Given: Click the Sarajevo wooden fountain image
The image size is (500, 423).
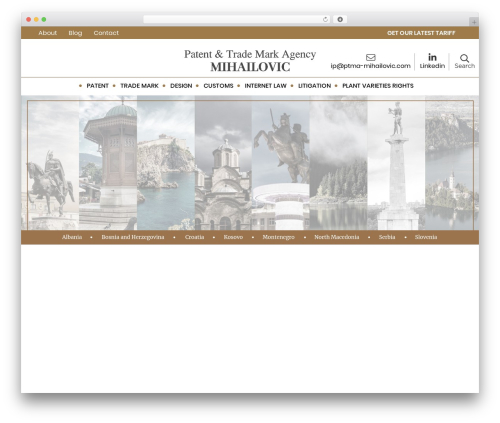Looking at the screenshot, I should click(108, 163).
